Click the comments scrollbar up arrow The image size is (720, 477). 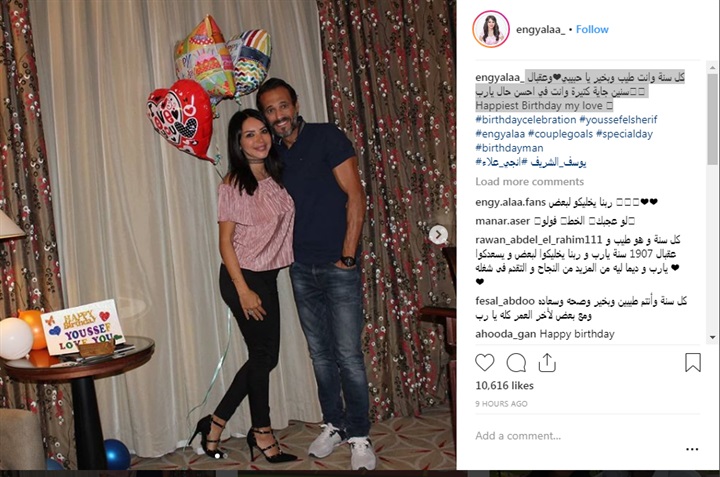click(713, 67)
